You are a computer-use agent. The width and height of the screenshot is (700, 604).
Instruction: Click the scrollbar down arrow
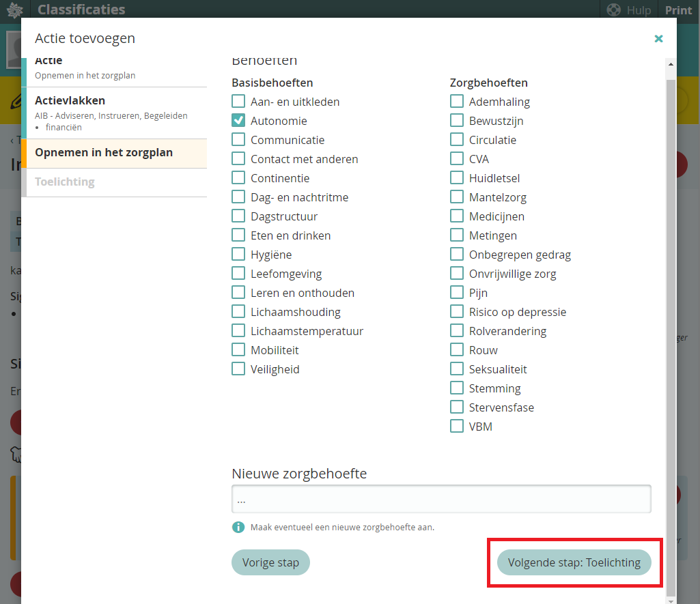click(x=671, y=600)
